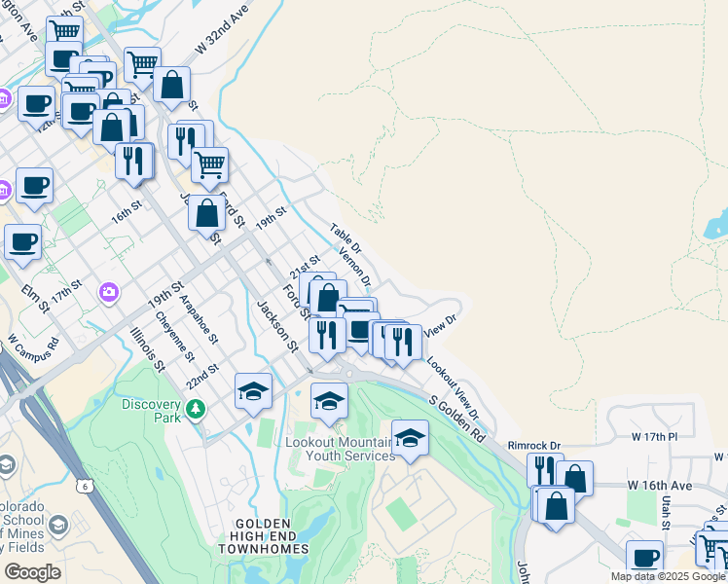
Task: Select the Golden High End Townhomes label
Action: coord(272,536)
